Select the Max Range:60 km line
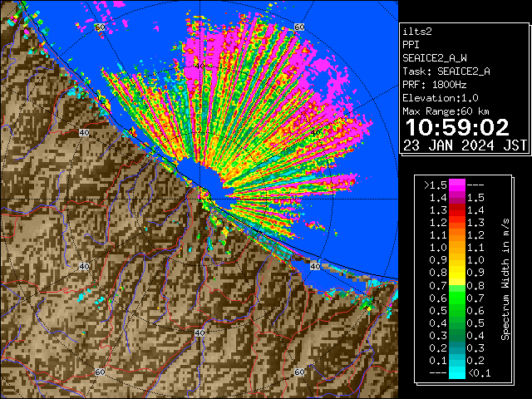 click(x=446, y=111)
